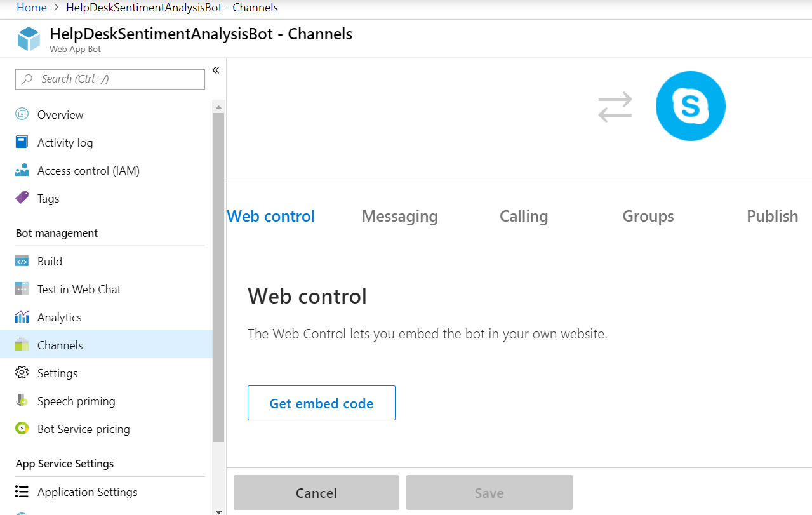This screenshot has height=515, width=812.
Task: Click the Search (Ctrl+/) input field
Action: point(110,79)
